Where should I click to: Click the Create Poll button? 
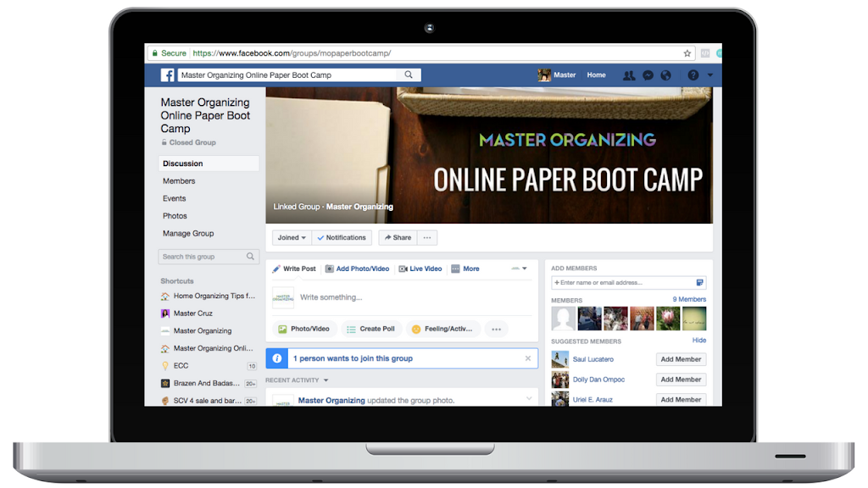(371, 329)
